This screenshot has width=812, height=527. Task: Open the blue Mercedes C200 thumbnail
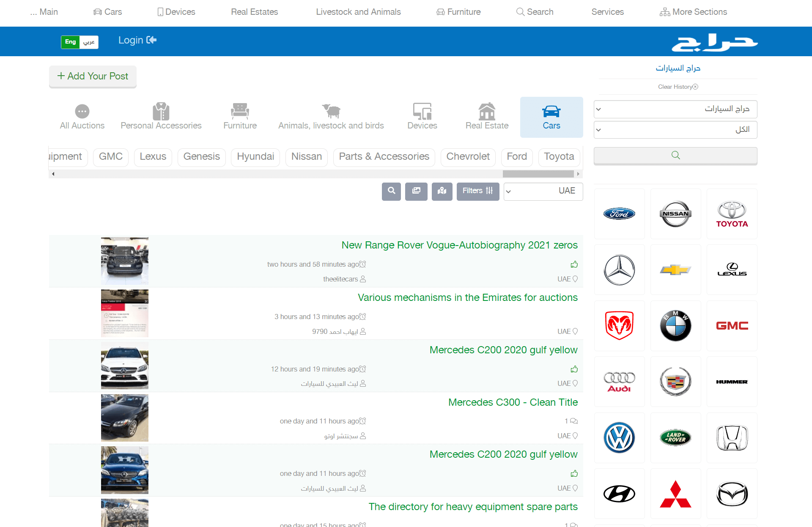125,470
